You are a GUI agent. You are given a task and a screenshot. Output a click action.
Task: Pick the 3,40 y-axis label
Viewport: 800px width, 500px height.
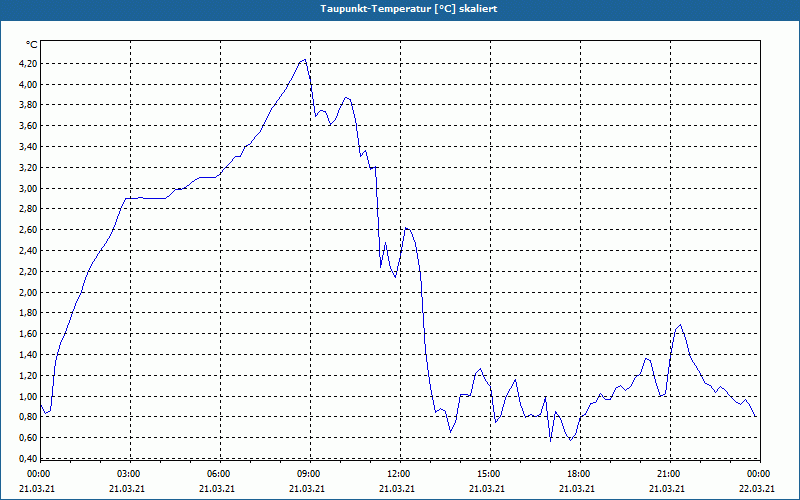pos(28,147)
